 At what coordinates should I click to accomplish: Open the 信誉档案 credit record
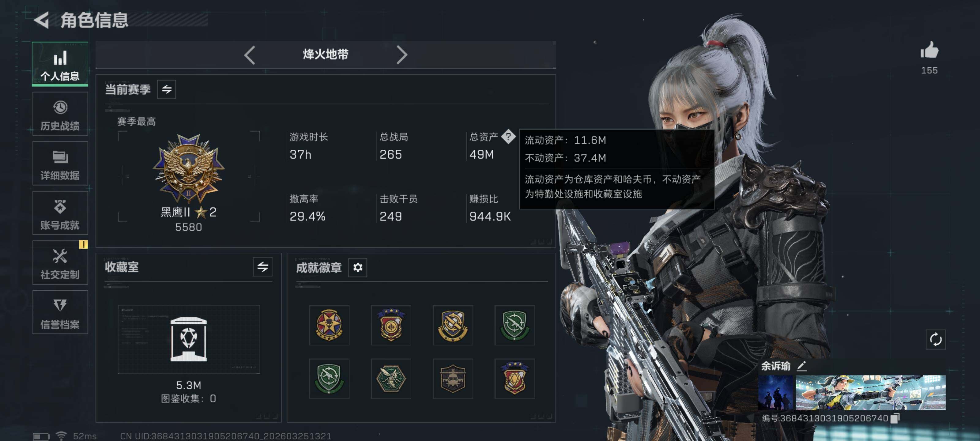[x=60, y=312]
